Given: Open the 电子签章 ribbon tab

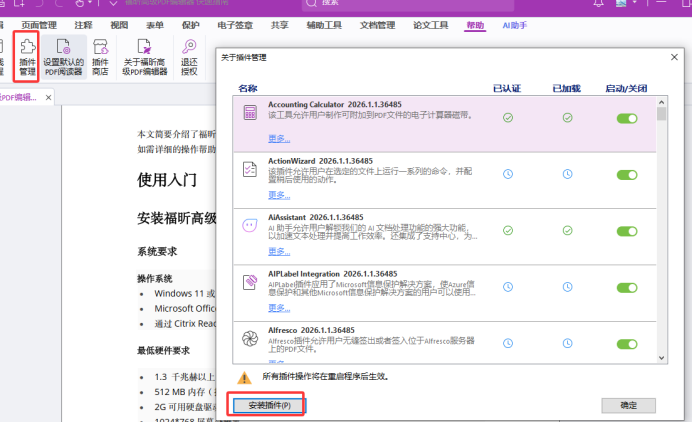Looking at the screenshot, I should point(235,26).
